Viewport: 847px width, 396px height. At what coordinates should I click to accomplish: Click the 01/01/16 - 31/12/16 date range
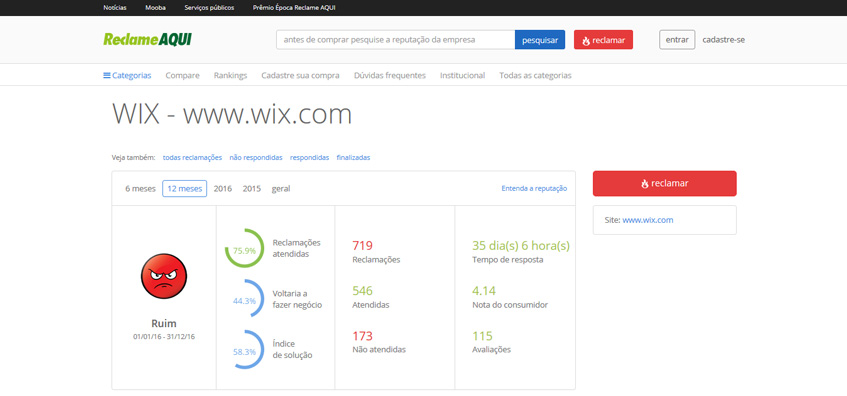(164, 337)
